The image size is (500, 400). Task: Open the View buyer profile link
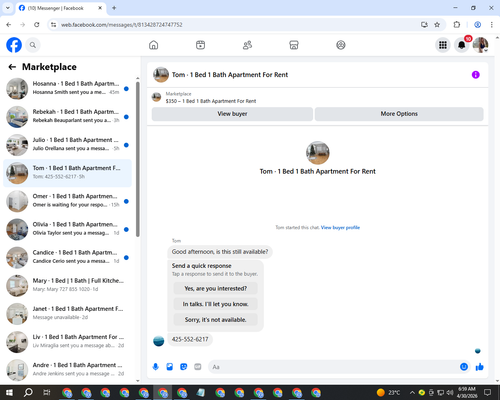(x=340, y=228)
